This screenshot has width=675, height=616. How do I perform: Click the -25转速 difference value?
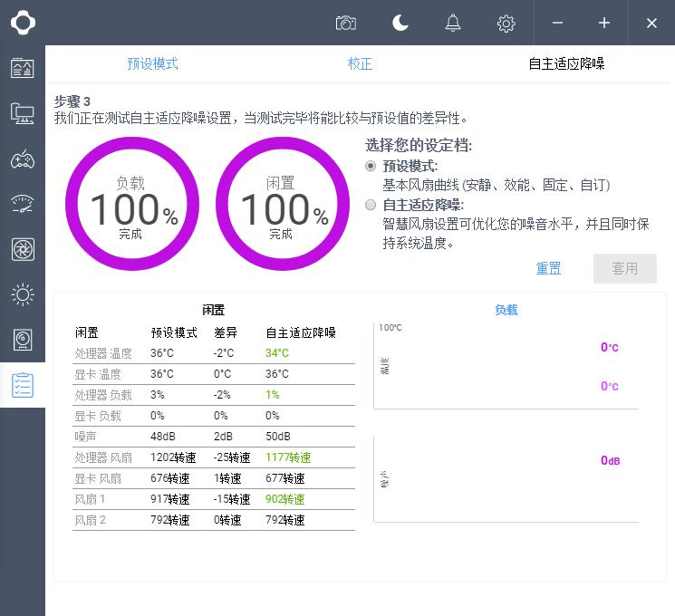click(232, 457)
